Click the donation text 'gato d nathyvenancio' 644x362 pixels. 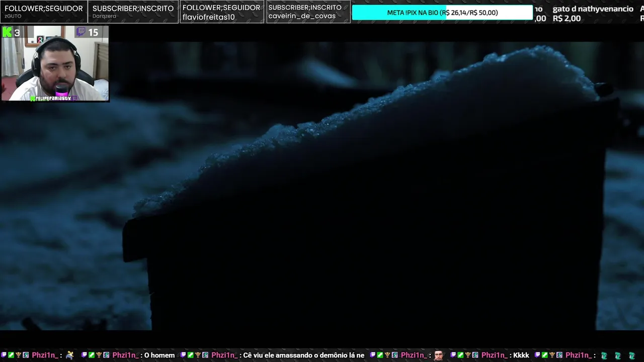click(593, 9)
